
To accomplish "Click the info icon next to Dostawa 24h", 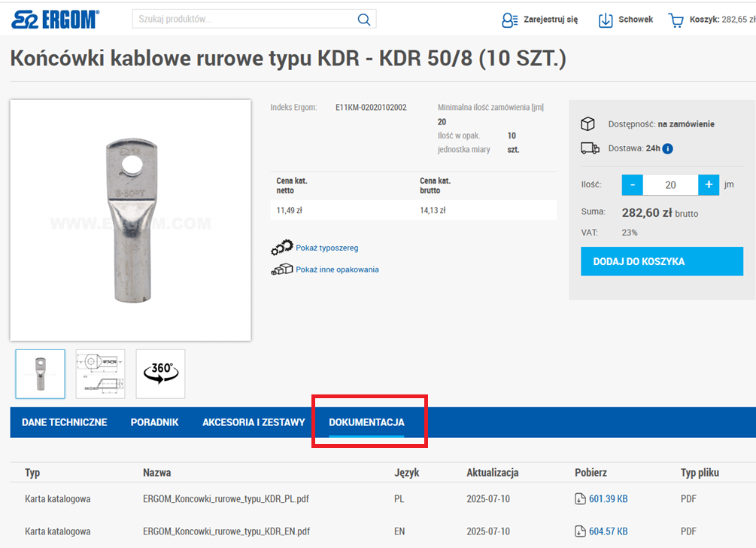I will (666, 148).
